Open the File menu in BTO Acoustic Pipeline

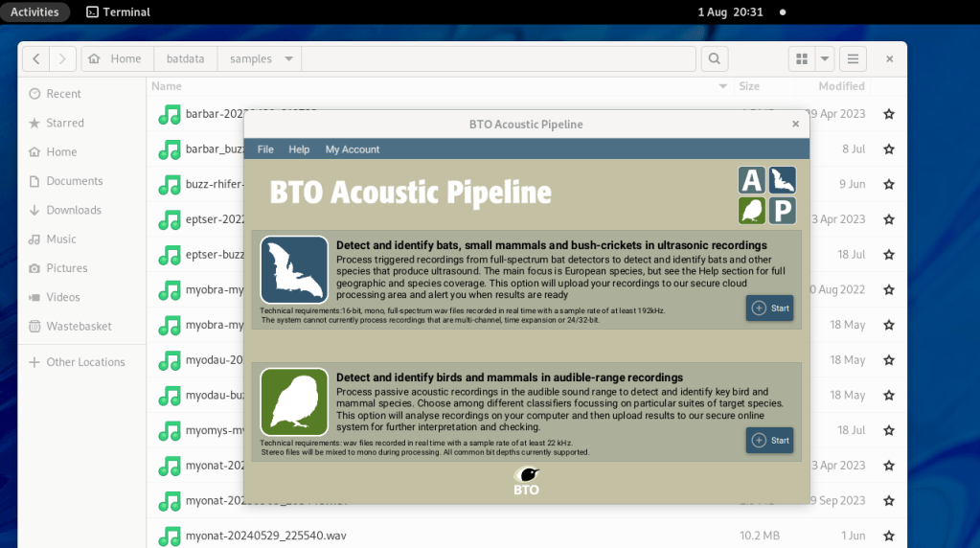point(265,149)
